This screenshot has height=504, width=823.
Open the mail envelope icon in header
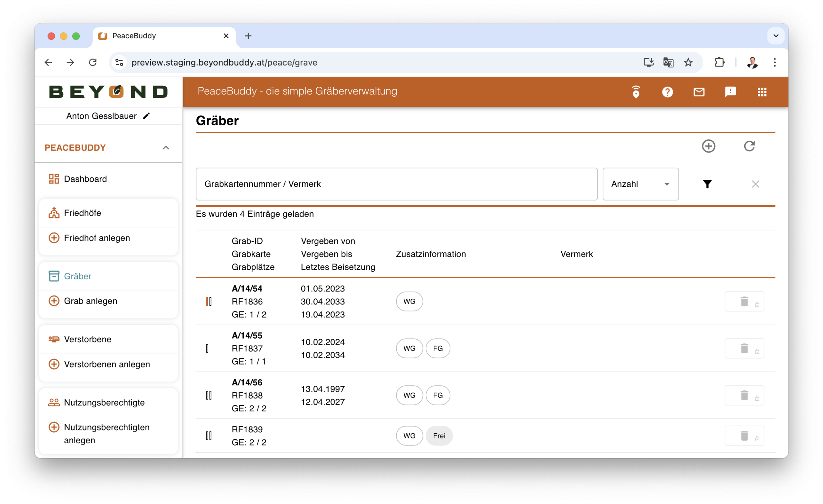coord(699,92)
